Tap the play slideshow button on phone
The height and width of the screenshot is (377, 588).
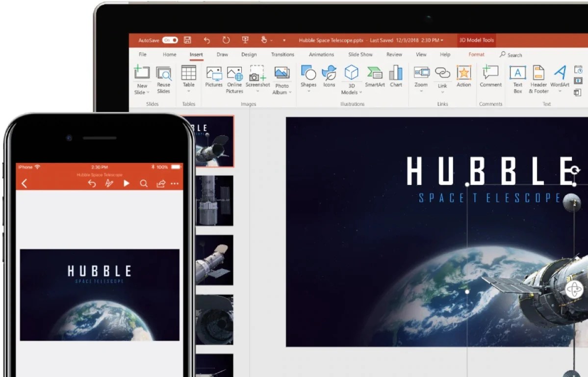[127, 183]
